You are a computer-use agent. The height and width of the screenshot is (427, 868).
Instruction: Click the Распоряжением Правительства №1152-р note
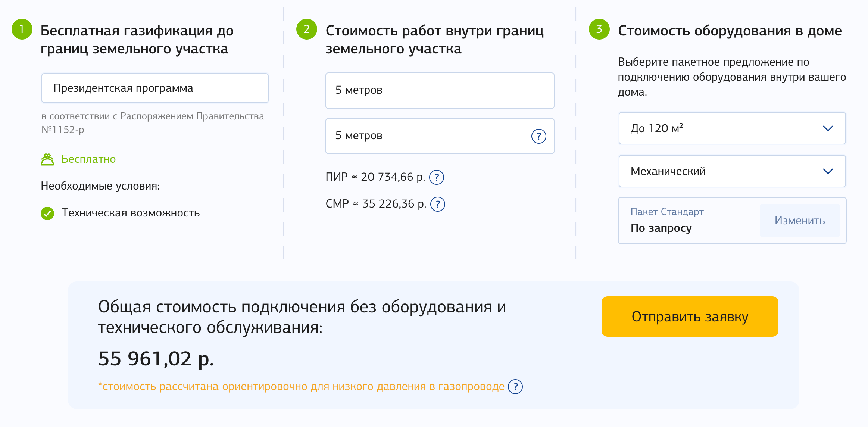click(x=153, y=123)
